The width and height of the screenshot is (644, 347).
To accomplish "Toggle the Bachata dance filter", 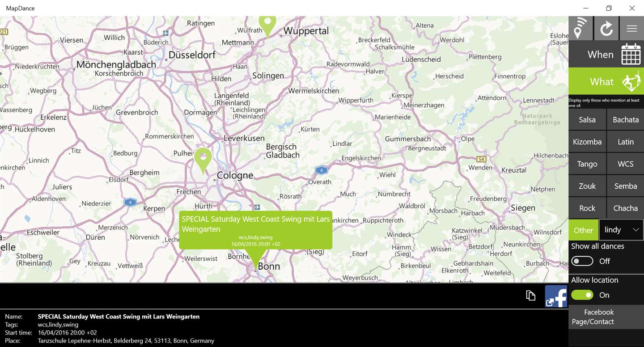I will pos(626,119).
